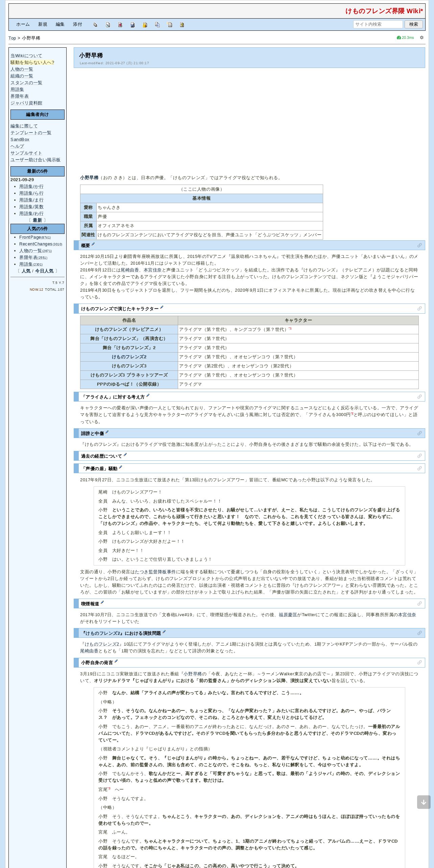Image resolution: width=434 pixels, height=868 pixels.
Task: Click the page-with-clock history icon in toolbar
Action: pyautogui.click(x=108, y=25)
